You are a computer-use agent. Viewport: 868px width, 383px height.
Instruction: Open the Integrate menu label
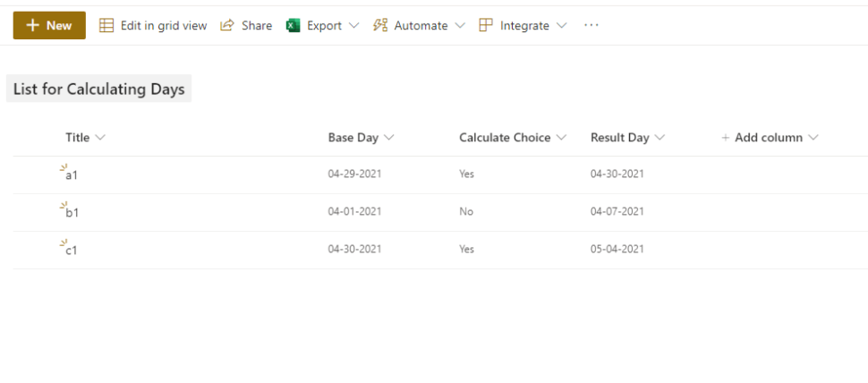pos(524,25)
